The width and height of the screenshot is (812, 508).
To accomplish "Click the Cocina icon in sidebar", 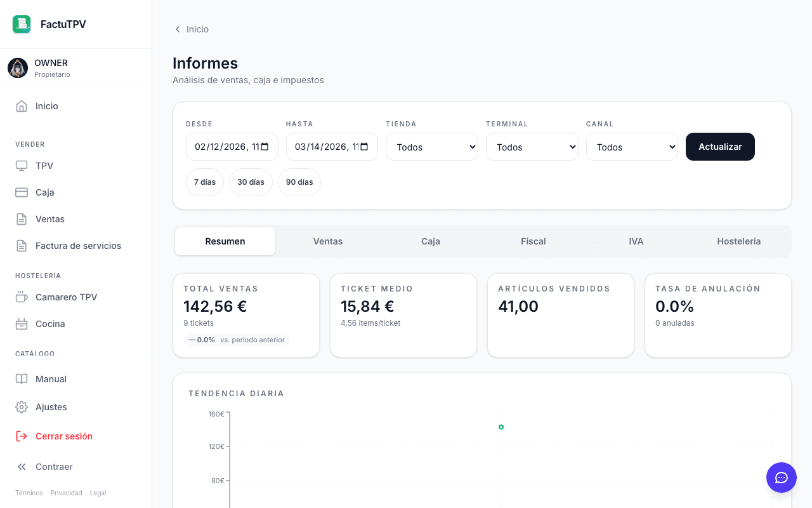I will 22,324.
